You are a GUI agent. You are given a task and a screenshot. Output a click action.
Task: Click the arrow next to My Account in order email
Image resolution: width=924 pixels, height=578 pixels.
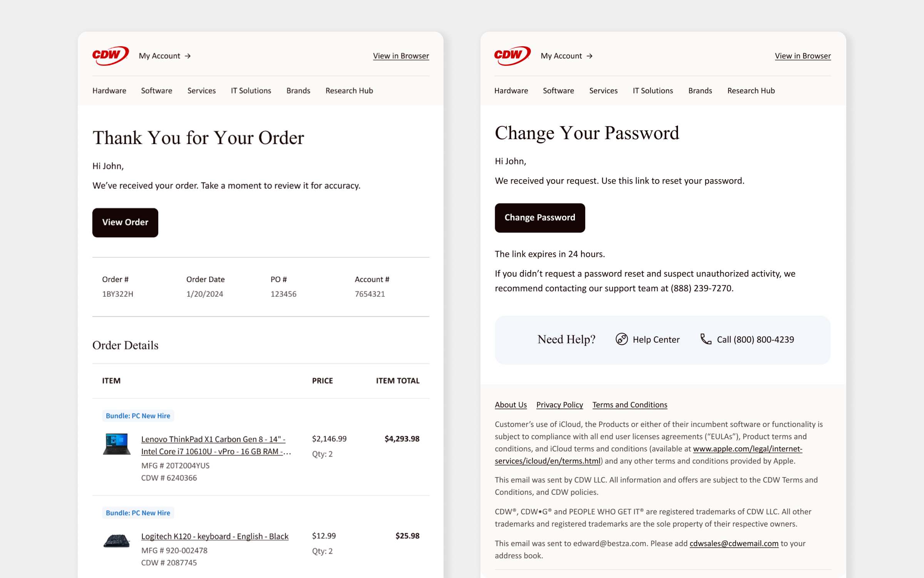[188, 56]
